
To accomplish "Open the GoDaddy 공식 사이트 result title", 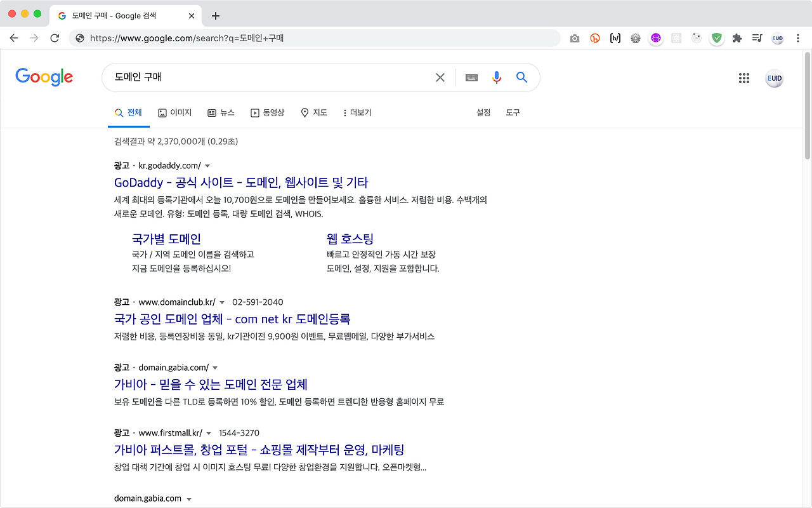I will tap(241, 183).
